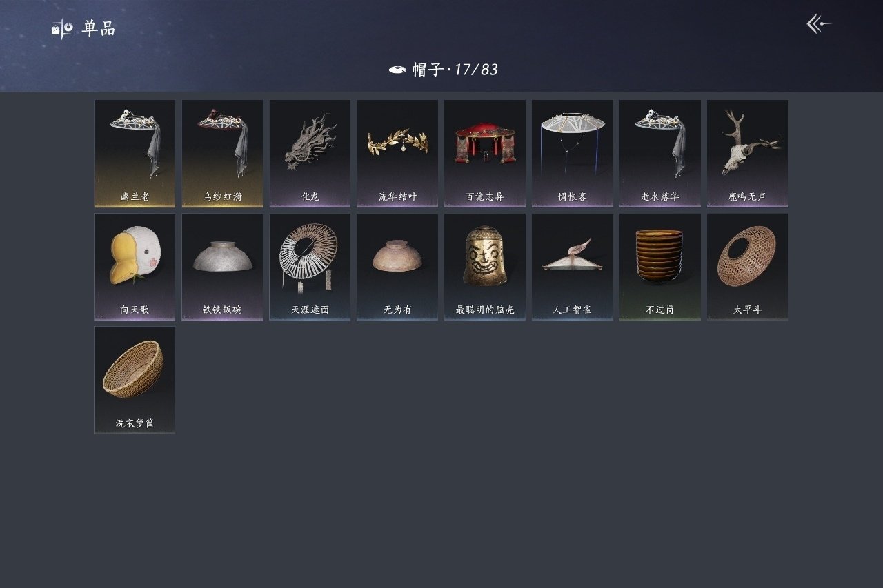Pick the 乌纱红满 dark veiled hat
Viewport: 883px width, 588px height.
coord(222,153)
